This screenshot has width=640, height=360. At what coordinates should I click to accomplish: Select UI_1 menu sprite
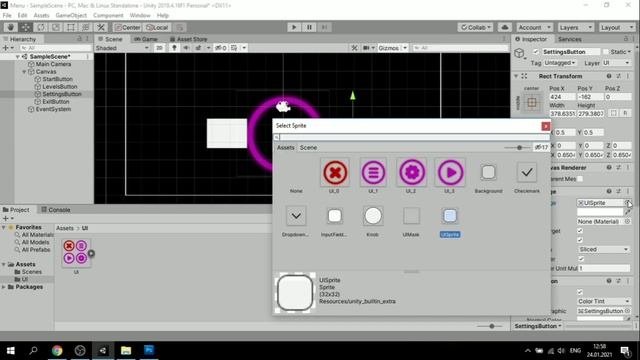[x=373, y=173]
